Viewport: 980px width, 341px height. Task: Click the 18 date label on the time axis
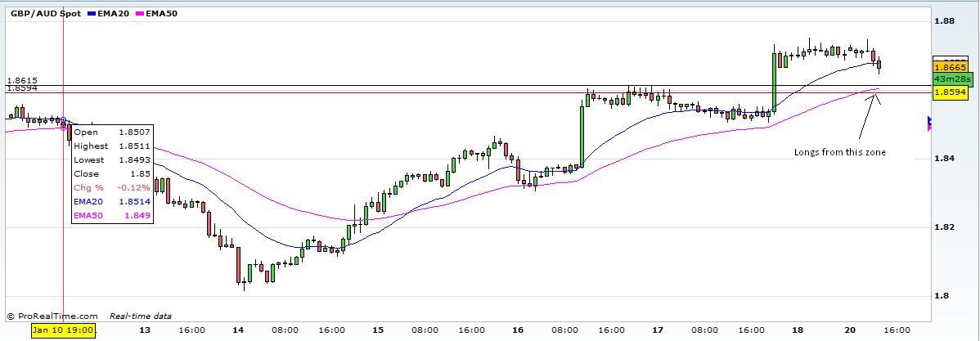pyautogui.click(x=797, y=330)
